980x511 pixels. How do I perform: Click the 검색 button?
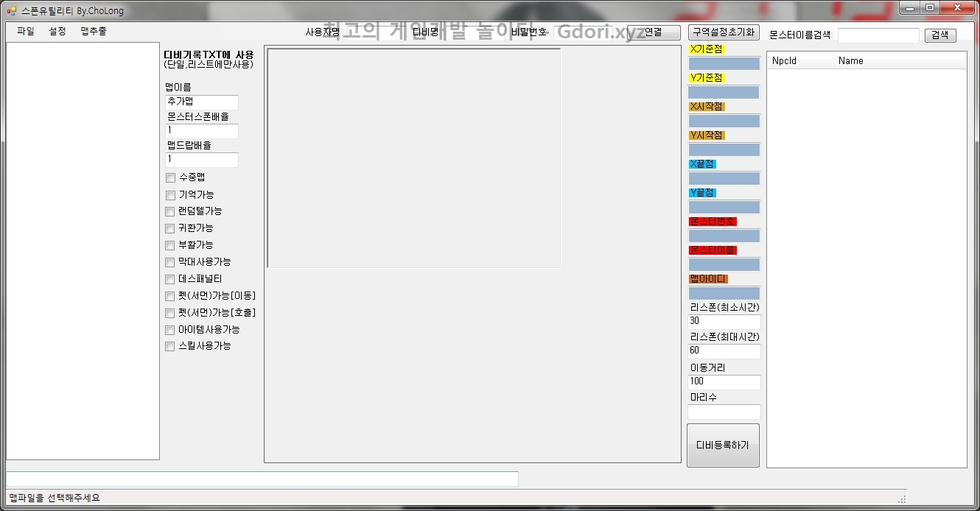939,35
